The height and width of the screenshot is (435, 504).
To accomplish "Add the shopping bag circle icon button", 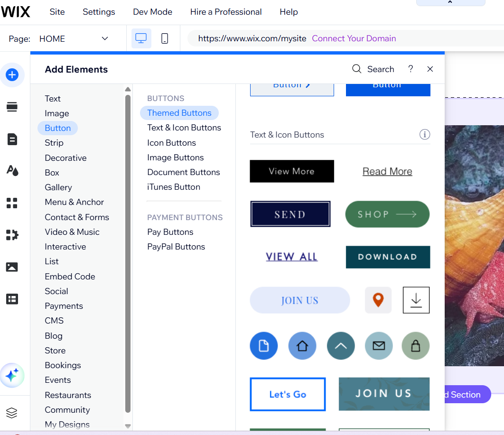I will (416, 346).
